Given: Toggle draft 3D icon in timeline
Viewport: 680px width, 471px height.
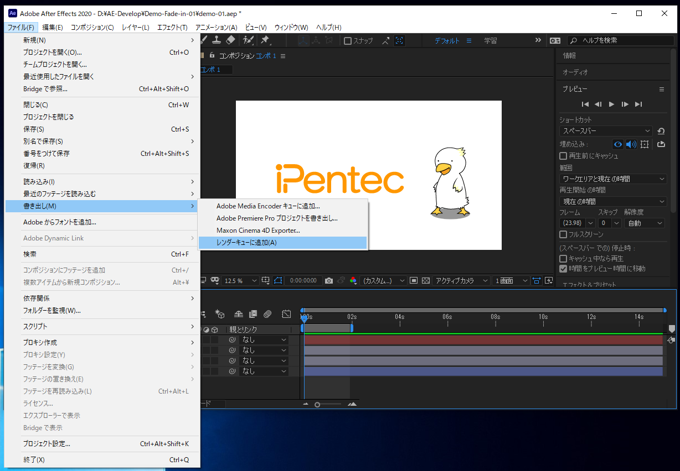Looking at the screenshot, I should tap(220, 314).
